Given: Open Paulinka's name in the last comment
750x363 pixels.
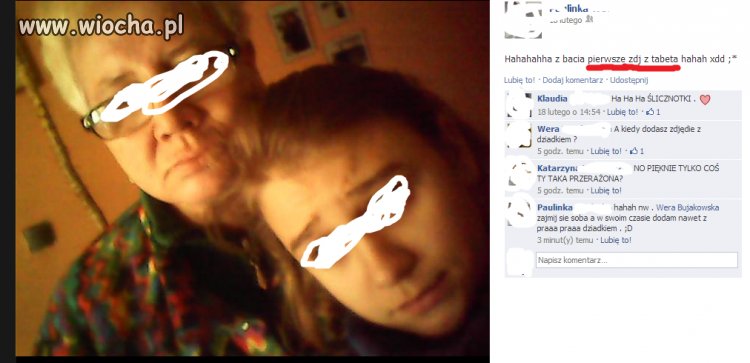Looking at the screenshot, I should [555, 208].
